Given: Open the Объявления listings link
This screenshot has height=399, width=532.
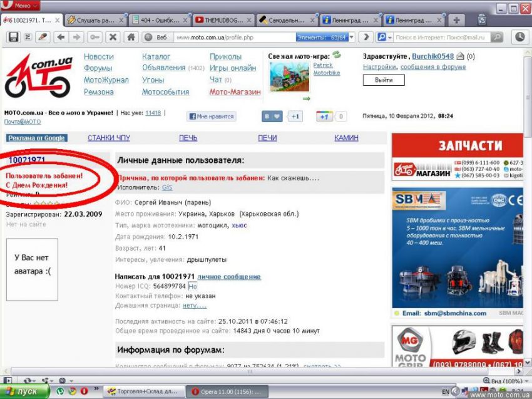Looking at the screenshot, I should 164,68.
